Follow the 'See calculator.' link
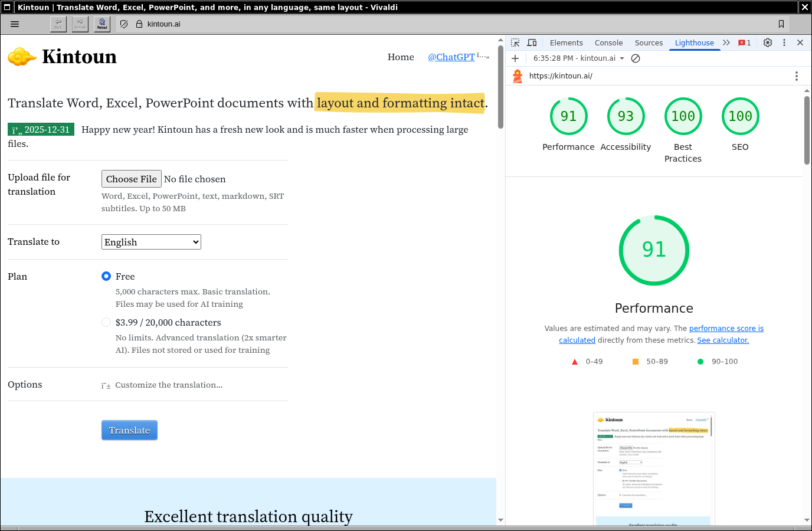812x531 pixels. coord(722,340)
